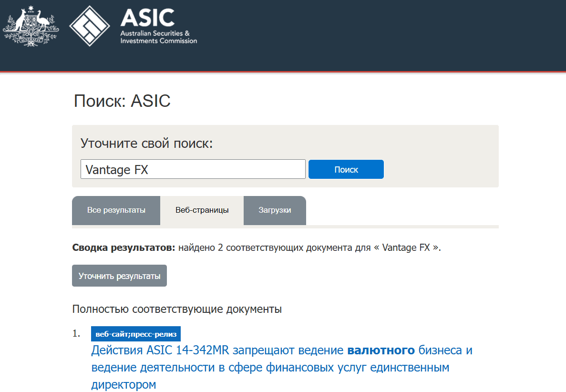Click 'Australian Securities & Investments Commission' header text

(158, 37)
